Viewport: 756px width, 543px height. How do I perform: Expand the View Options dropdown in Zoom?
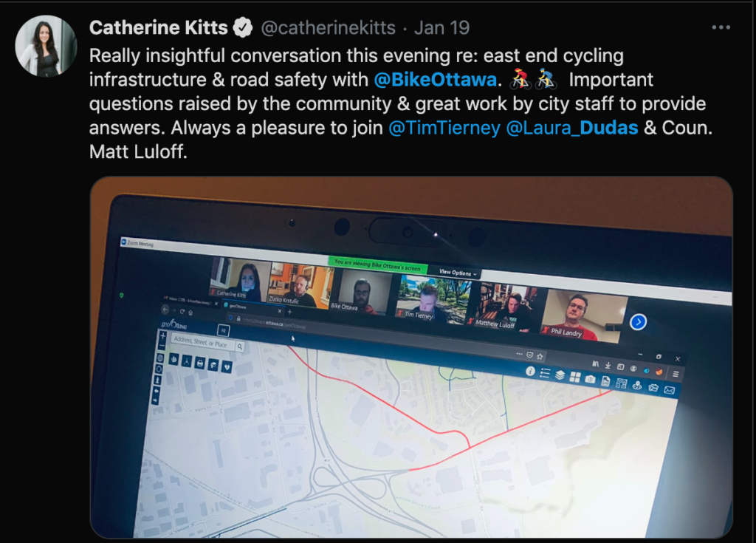tap(458, 273)
